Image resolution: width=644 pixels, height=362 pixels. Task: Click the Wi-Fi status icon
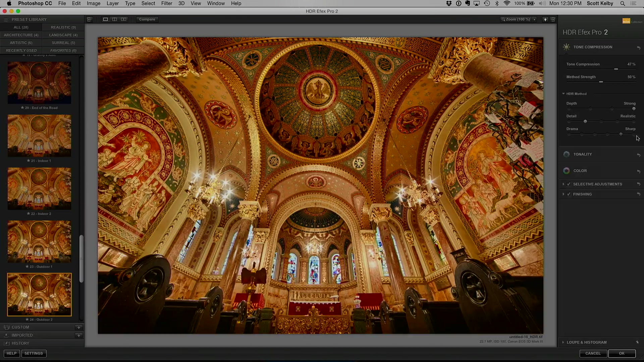[507, 3]
